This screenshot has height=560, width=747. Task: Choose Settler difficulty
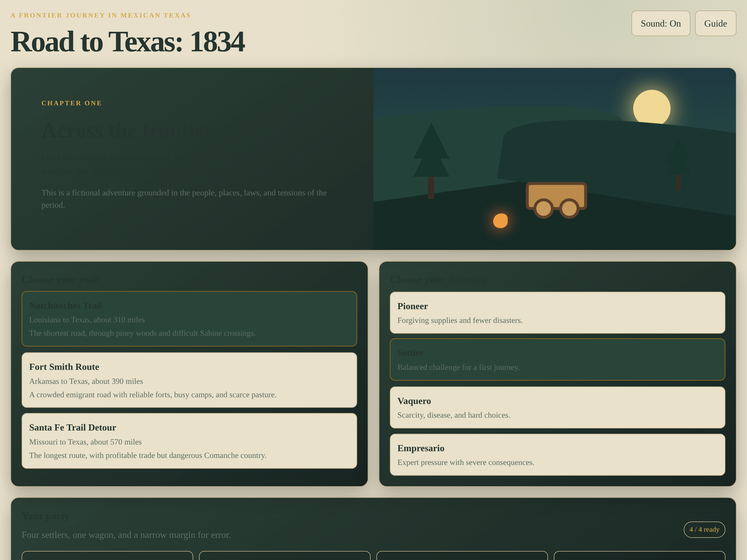coord(557,360)
